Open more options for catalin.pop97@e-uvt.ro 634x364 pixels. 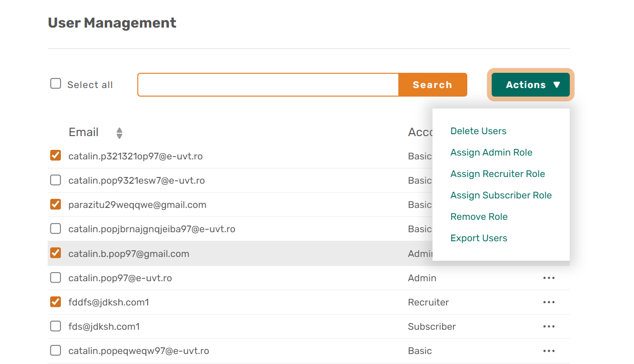coord(549,278)
